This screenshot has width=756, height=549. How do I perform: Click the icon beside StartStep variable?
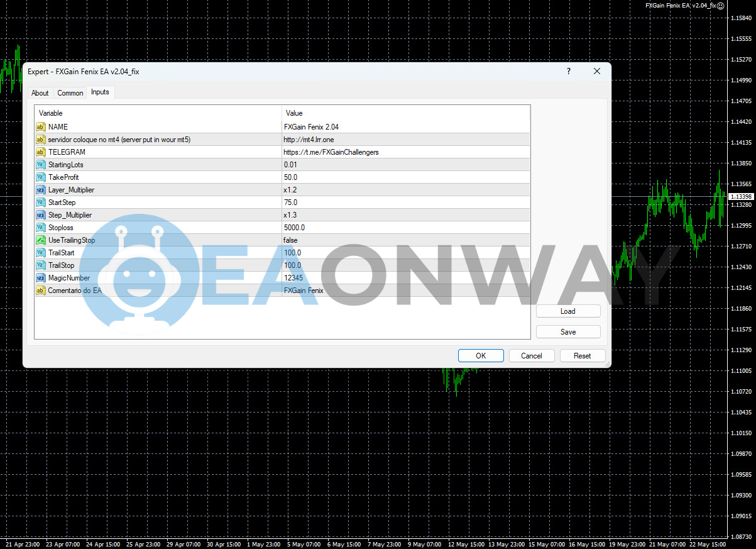(41, 202)
